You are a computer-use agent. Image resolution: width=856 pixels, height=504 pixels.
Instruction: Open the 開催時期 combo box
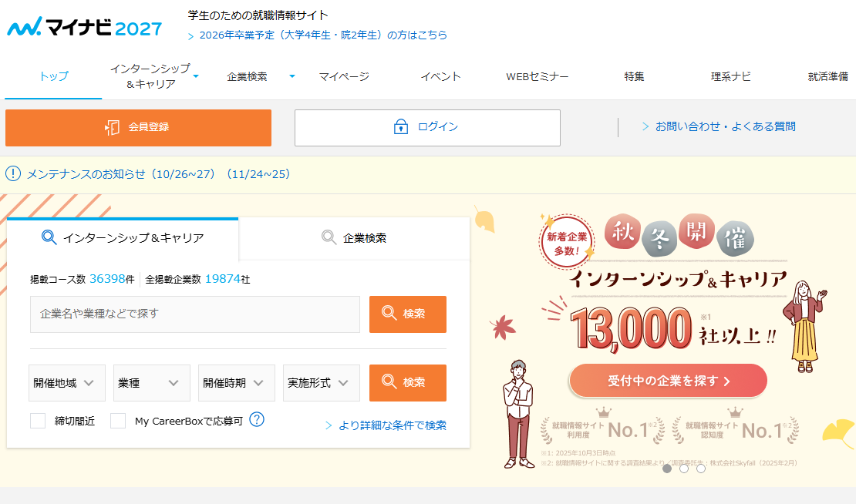pos(236,382)
